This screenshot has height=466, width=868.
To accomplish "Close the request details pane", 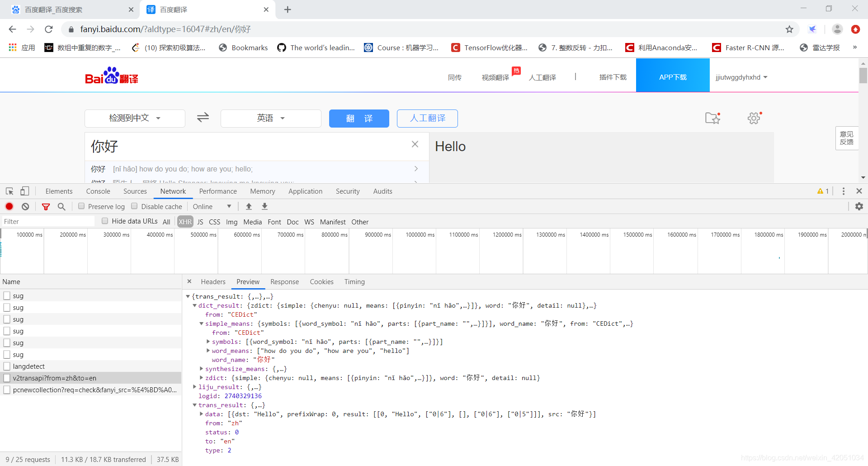I will tap(189, 281).
